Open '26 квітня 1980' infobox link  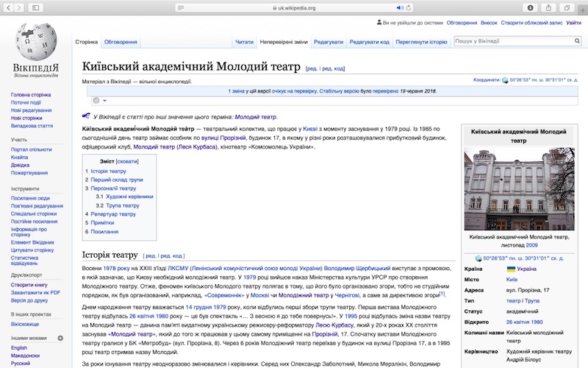pyautogui.click(x=524, y=322)
